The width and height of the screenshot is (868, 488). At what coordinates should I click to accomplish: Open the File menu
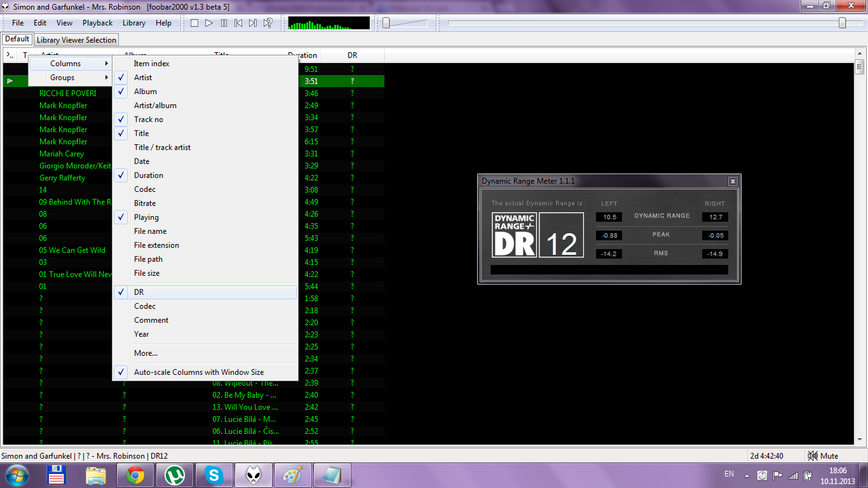coord(18,23)
